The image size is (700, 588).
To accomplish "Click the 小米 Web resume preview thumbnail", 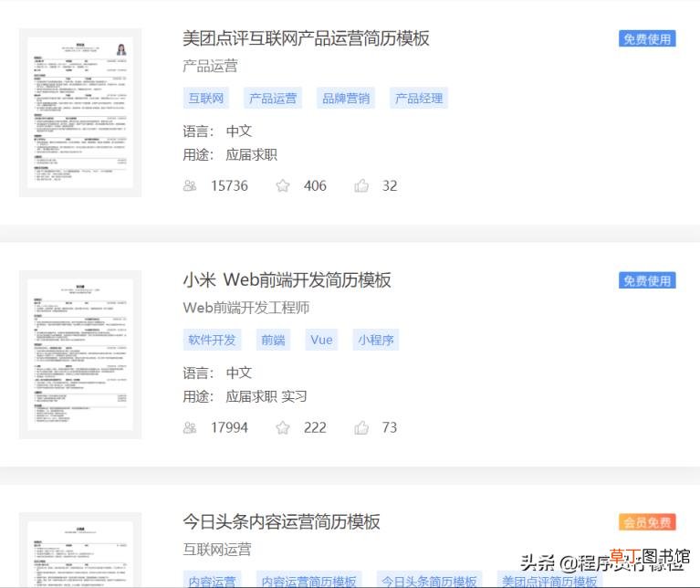I will point(80,354).
